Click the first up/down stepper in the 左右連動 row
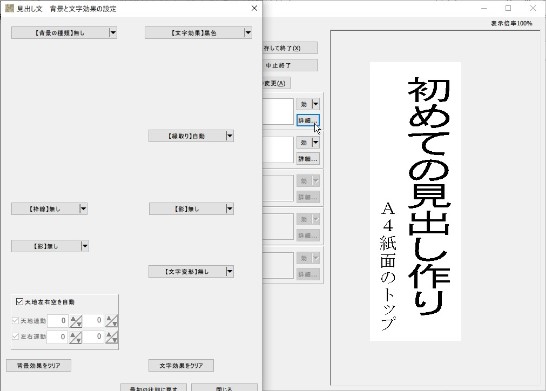546x391 pixels. click(x=76, y=337)
